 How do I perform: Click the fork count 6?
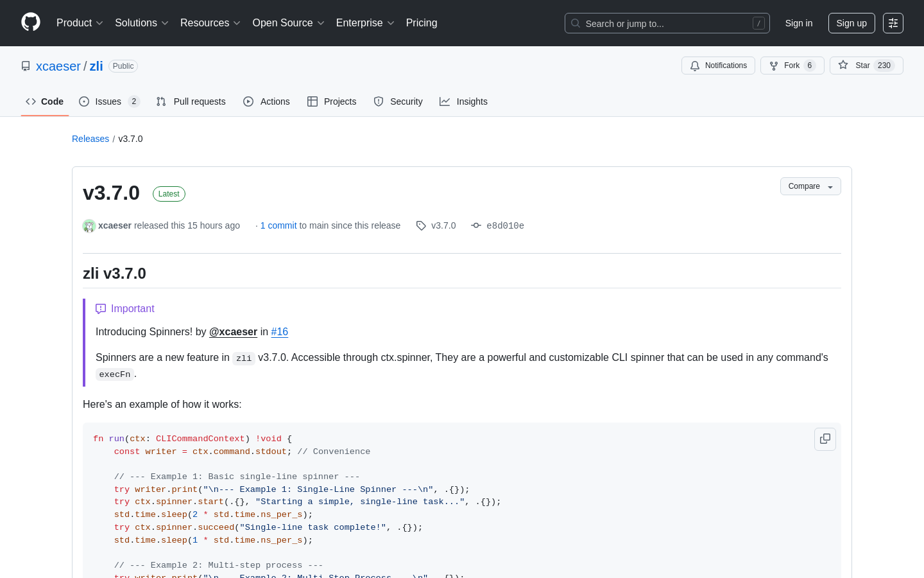coord(810,66)
